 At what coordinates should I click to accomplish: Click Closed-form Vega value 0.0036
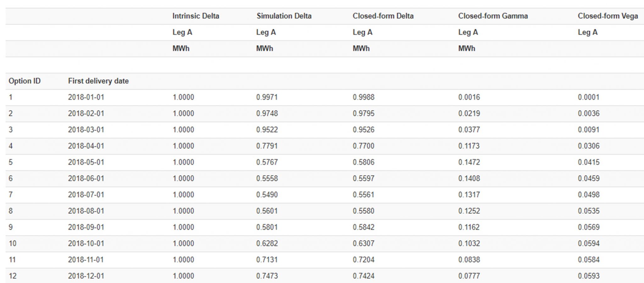pyautogui.click(x=589, y=113)
